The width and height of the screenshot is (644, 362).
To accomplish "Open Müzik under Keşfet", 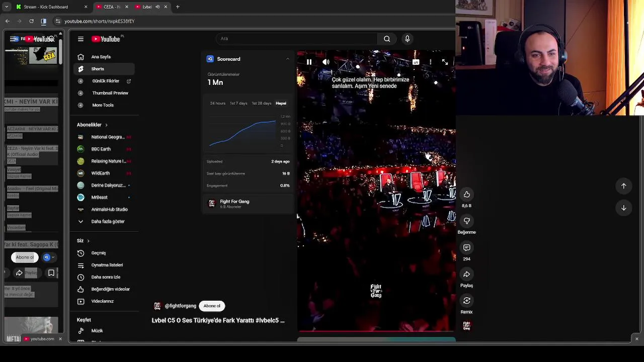I will pos(104,331).
